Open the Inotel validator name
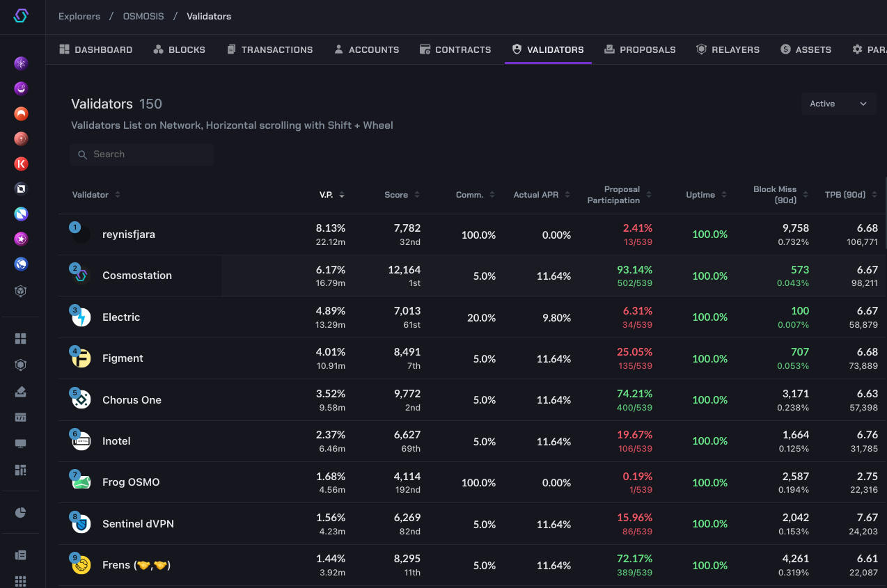This screenshot has width=887, height=588. tap(116, 441)
